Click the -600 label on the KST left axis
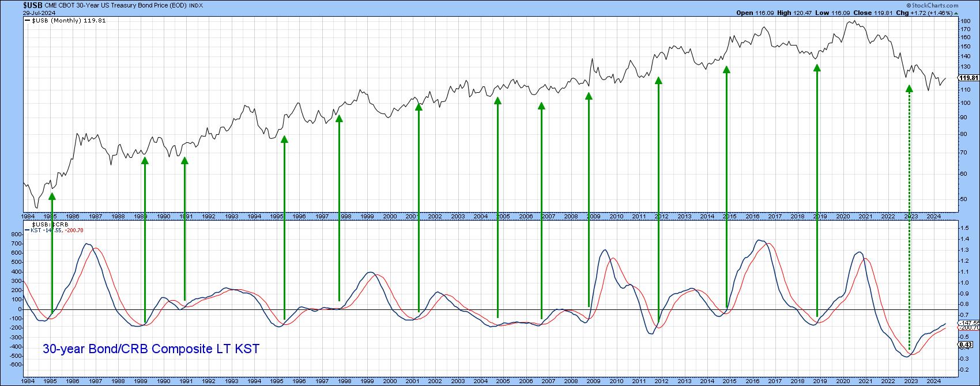This screenshot has height=386, width=980. coord(15,365)
